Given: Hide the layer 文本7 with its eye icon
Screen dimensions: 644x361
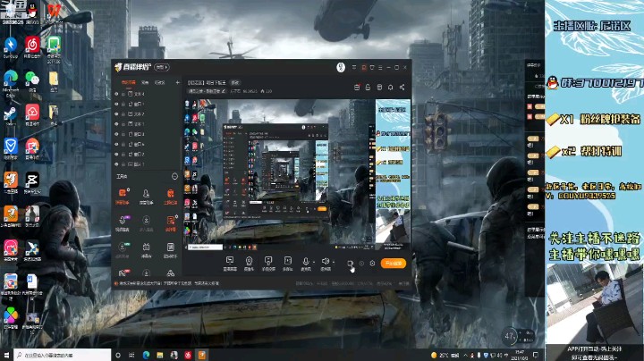Looking at the screenshot, I should coord(116,114).
